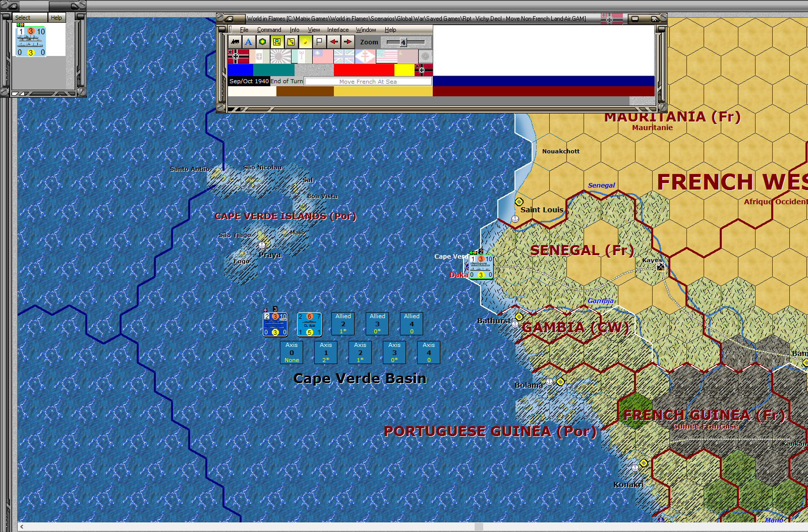This screenshot has width=808, height=532.
Task: Click the red right arrow icon
Action: pyautogui.click(x=348, y=42)
